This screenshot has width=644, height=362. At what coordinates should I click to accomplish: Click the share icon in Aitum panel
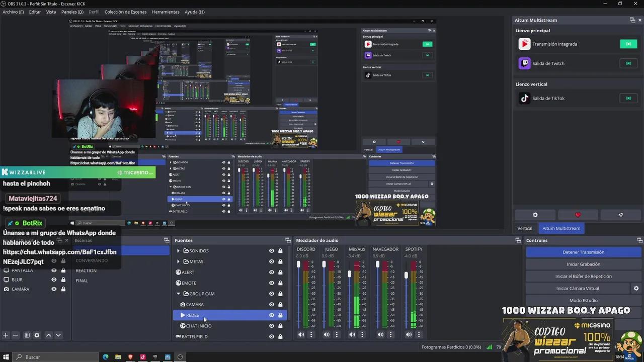tap(620, 215)
